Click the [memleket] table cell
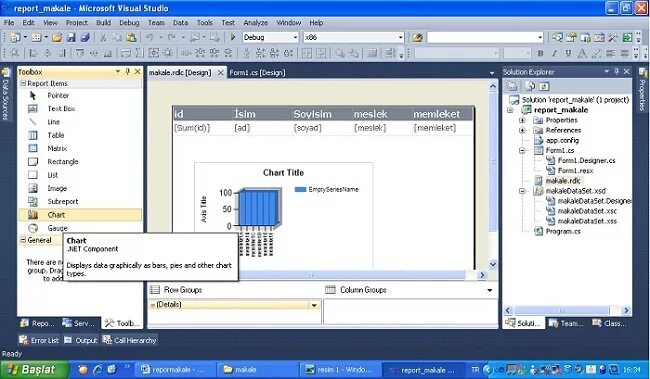 click(x=443, y=128)
